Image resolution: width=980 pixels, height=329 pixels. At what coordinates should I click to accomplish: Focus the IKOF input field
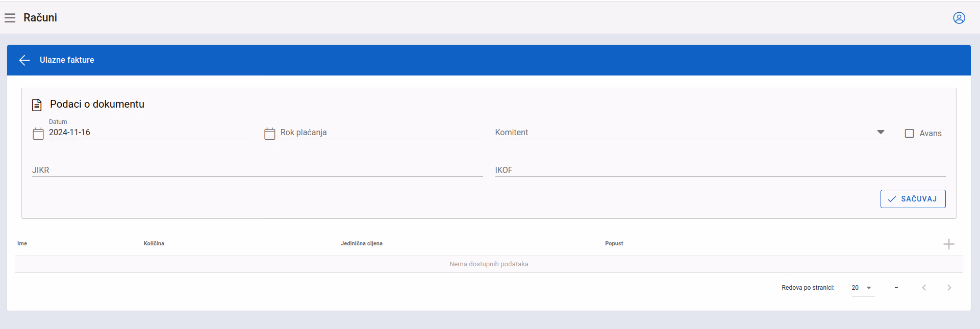720,170
